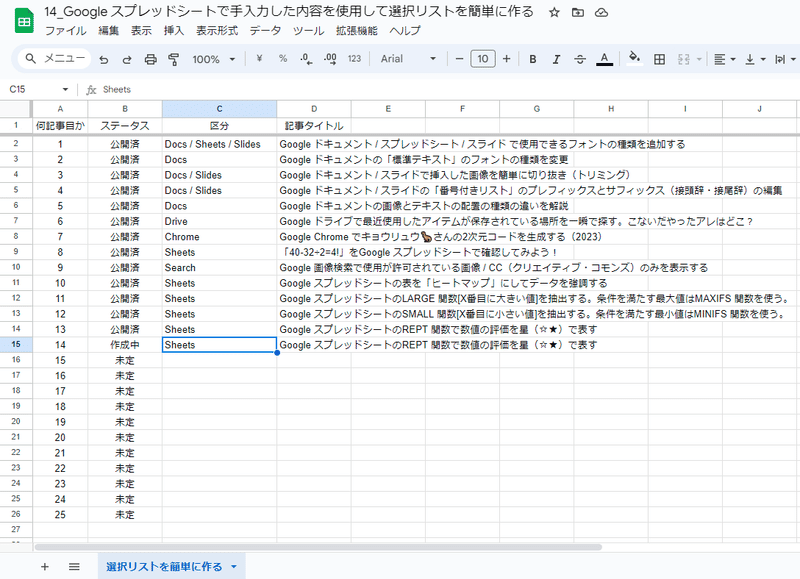
Task: Open the zoom 100% dropdown
Action: pyautogui.click(x=213, y=59)
